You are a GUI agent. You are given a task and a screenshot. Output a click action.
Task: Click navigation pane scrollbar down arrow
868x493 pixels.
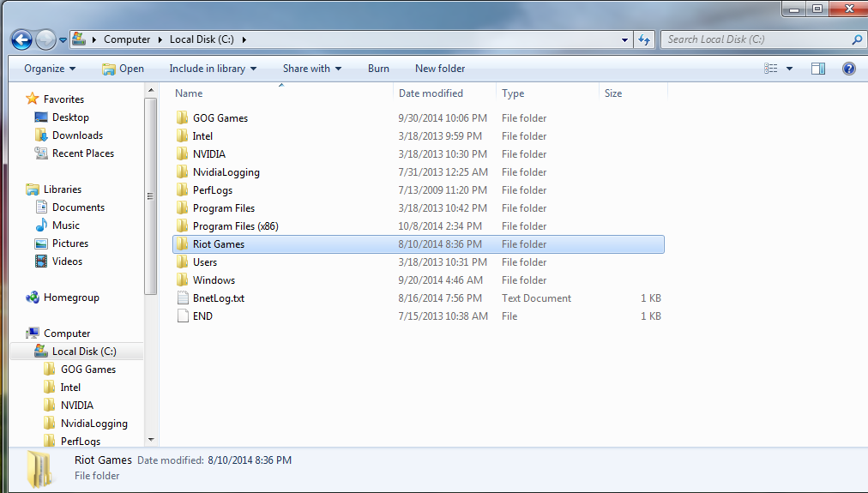click(x=151, y=440)
